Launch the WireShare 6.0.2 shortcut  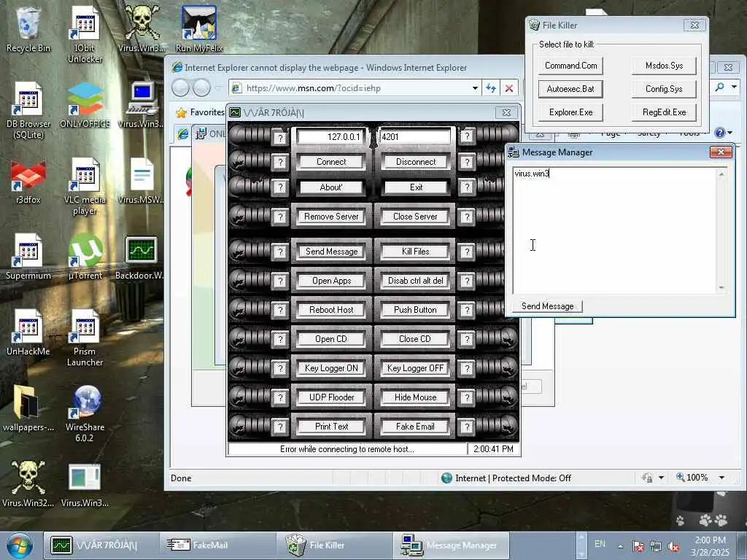tap(85, 413)
